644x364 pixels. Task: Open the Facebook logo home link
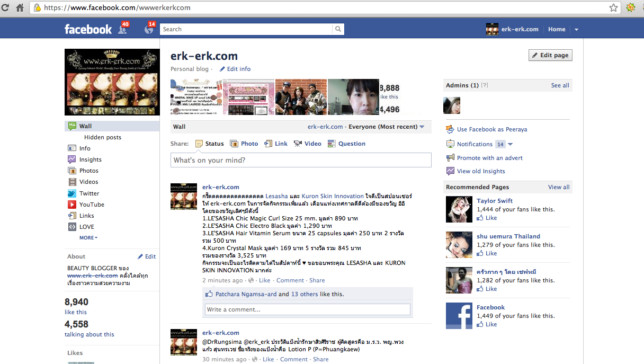88,29
